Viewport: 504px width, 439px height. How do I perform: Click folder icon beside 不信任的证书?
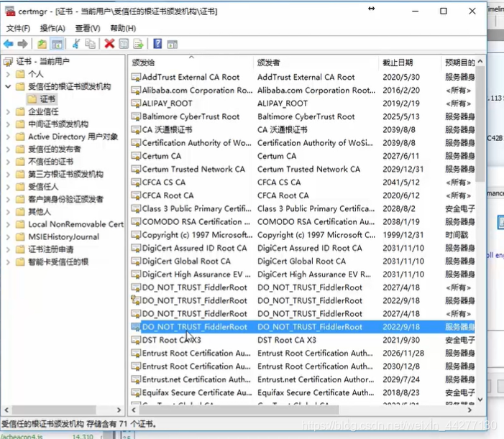click(20, 162)
